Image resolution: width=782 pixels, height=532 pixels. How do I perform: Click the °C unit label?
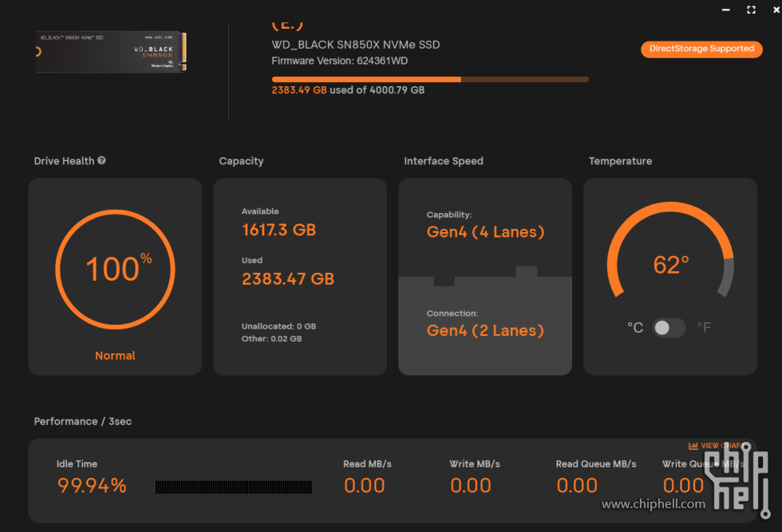pyautogui.click(x=635, y=328)
